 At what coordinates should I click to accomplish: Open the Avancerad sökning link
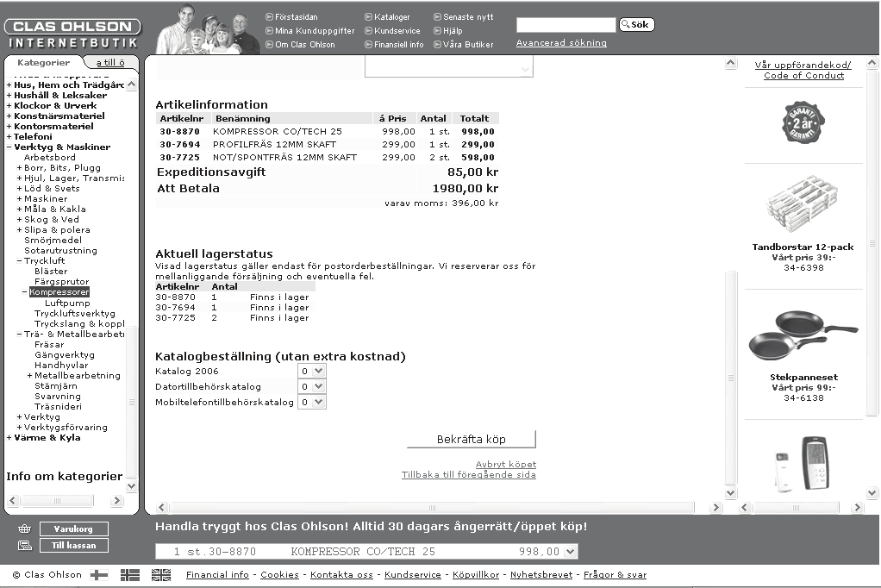point(561,43)
